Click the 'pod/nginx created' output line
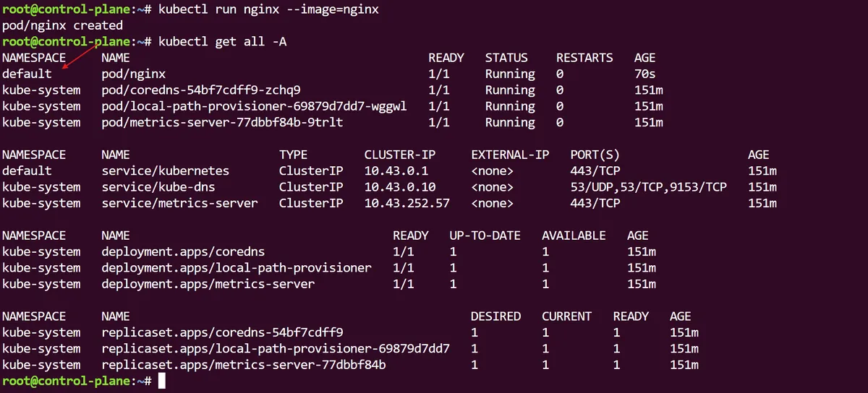Viewport: 868px width, 393px height. click(x=62, y=25)
